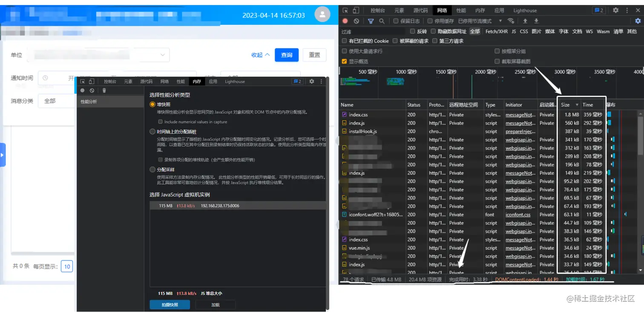
Task: Switch to 控制台 tab in Network DevTools
Action: coord(377,10)
